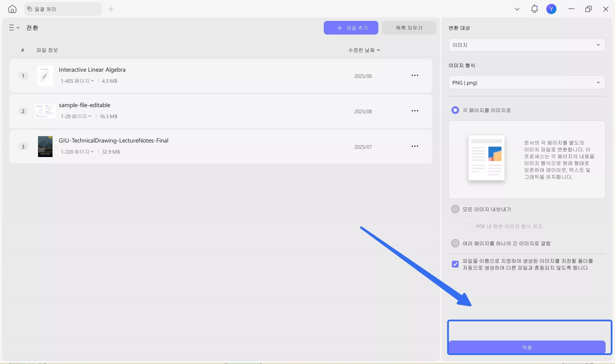Screen dimensions: 615x364
Task: Click the plus icon to add new tab
Action: click(111, 9)
